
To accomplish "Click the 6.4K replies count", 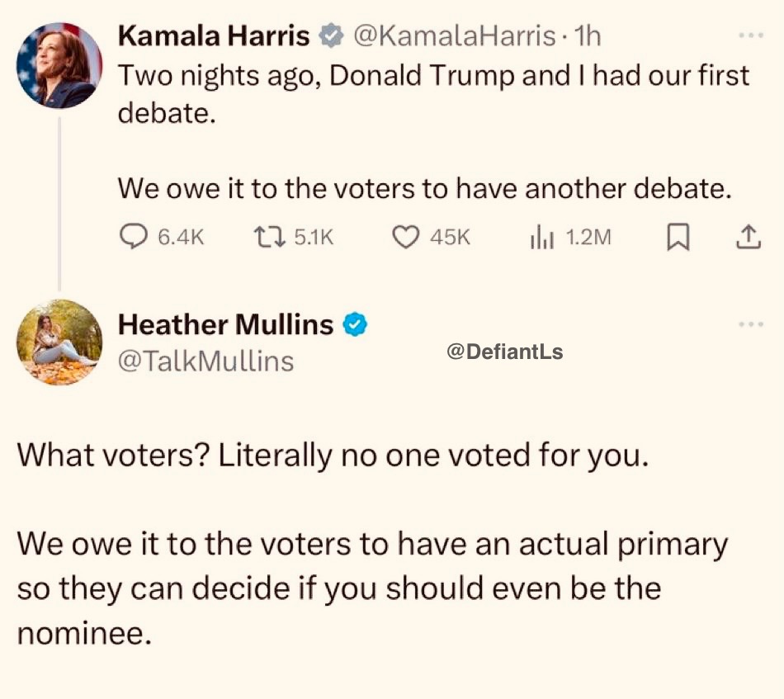I will click(x=180, y=238).
